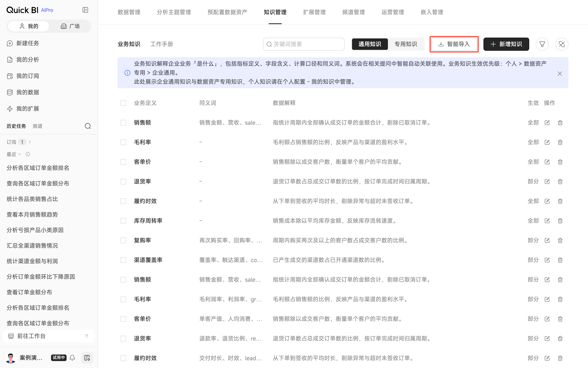Viewport: 588px width, 368px height.
Task: Select the 通用知识 toggle
Action: pyautogui.click(x=370, y=44)
